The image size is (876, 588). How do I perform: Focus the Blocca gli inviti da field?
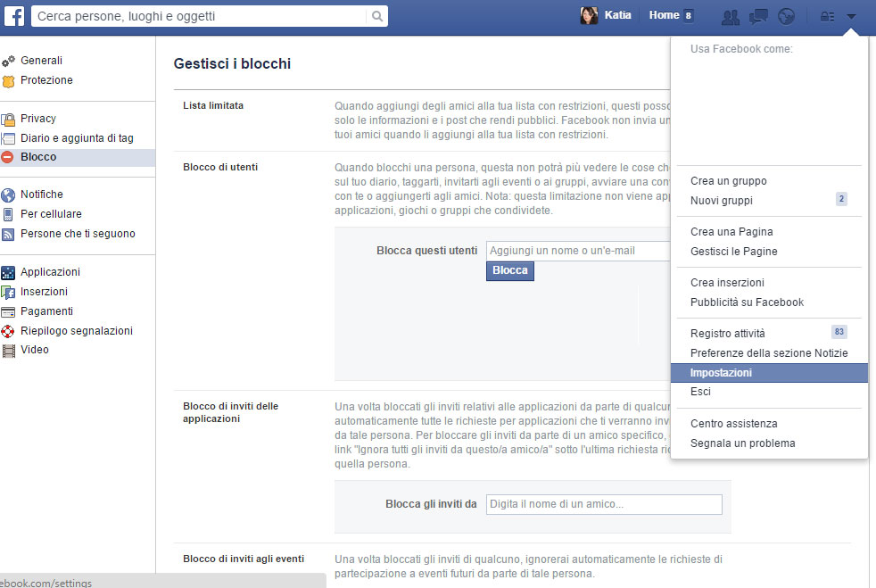click(x=604, y=504)
